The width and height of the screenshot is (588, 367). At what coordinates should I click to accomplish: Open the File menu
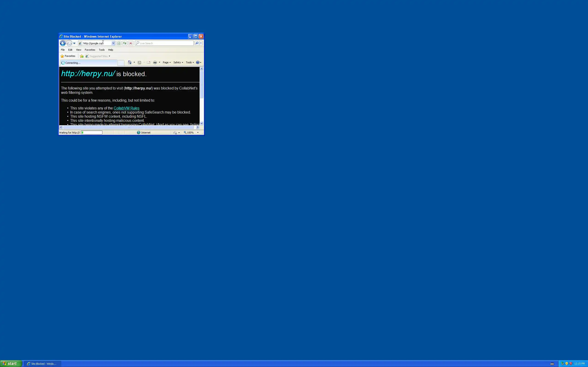point(63,50)
